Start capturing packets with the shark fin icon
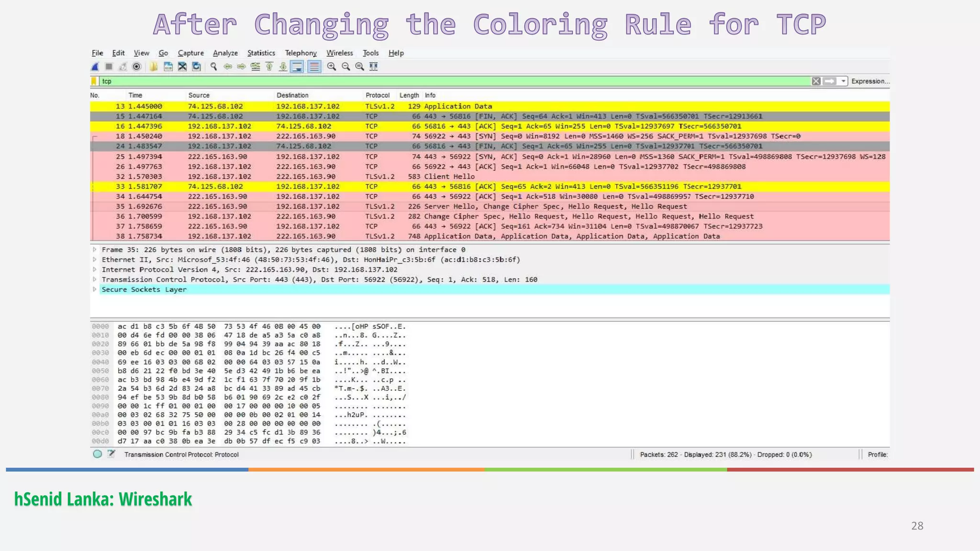Image resolution: width=980 pixels, height=551 pixels. 95,66
